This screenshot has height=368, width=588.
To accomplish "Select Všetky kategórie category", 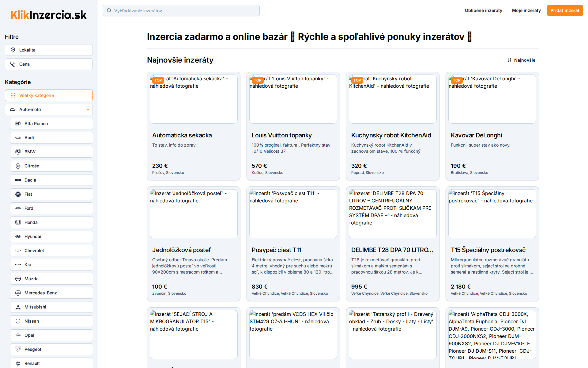I will tap(49, 95).
